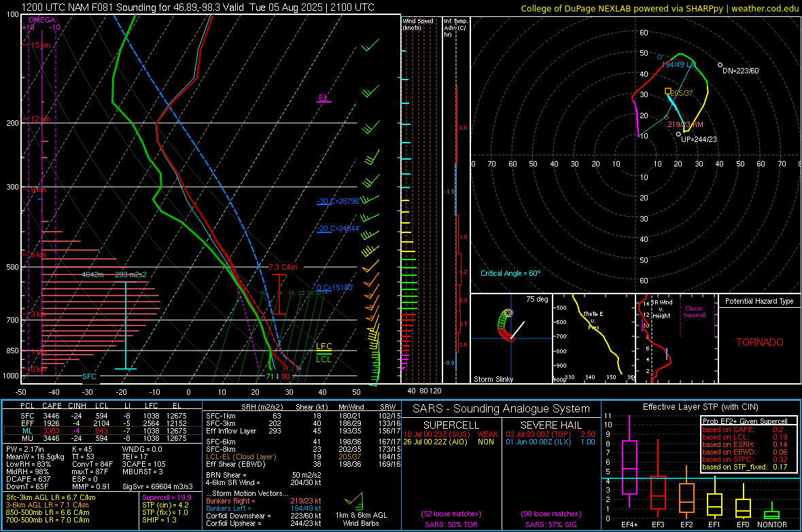Click the 75 deg slinky label

point(537,299)
